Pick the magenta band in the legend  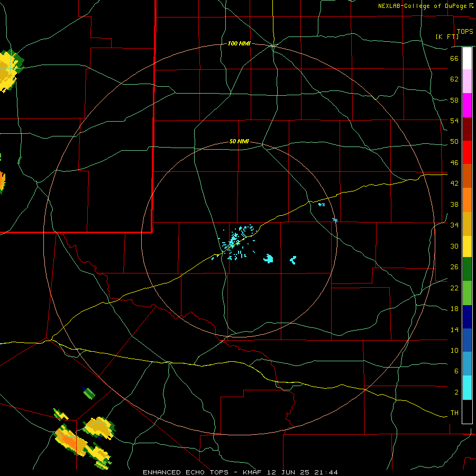click(467, 105)
